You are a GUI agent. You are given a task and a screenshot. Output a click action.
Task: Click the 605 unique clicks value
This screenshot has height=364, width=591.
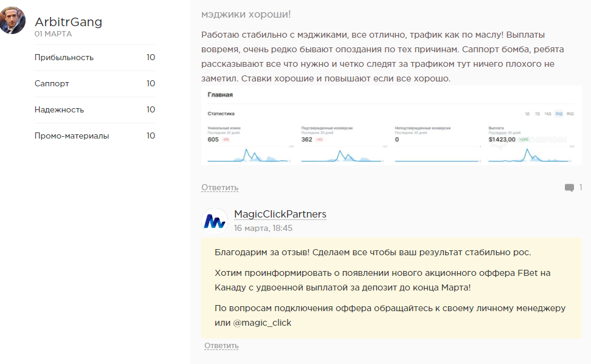coord(213,139)
